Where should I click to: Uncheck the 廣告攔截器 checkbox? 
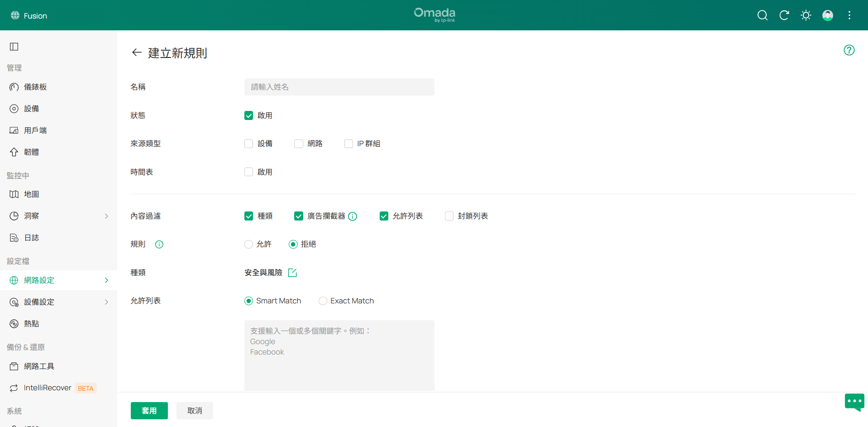299,216
